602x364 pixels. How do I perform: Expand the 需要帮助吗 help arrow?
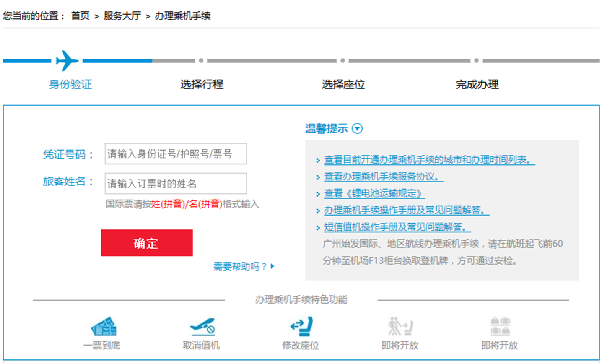click(x=272, y=266)
